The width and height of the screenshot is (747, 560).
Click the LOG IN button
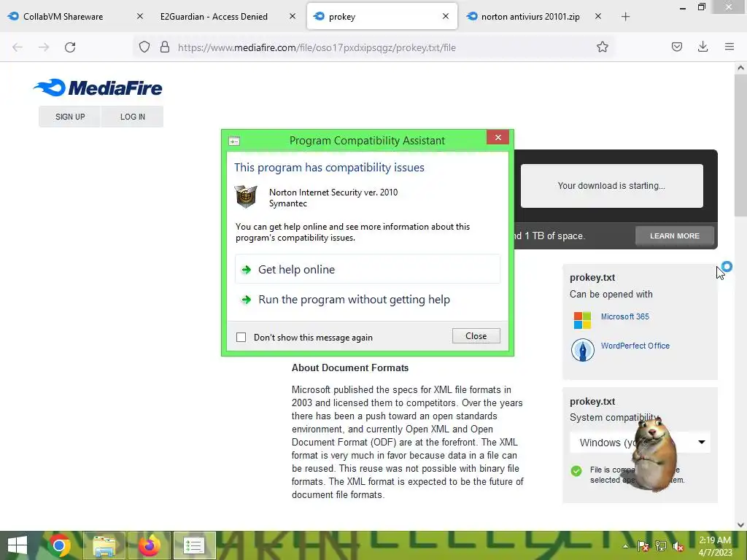133,117
